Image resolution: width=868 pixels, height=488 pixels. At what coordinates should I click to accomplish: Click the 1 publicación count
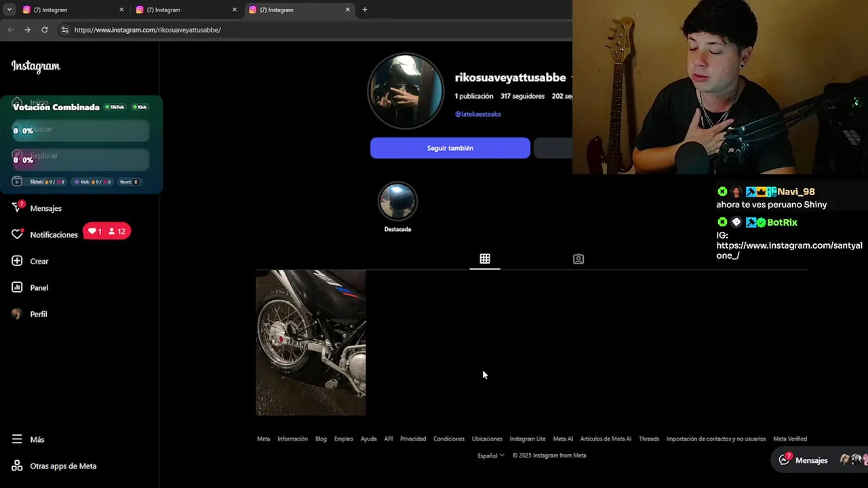(x=474, y=96)
